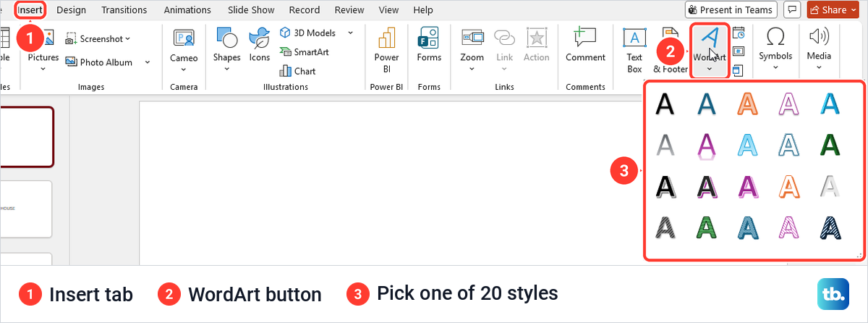Collapse the WordArt dropdown chevron
This screenshot has width=868, height=323.
(x=709, y=70)
